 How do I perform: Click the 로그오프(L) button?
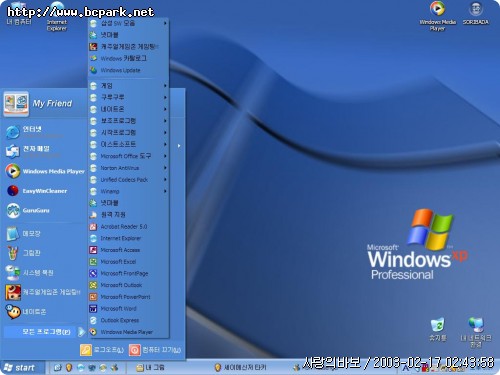point(102,350)
